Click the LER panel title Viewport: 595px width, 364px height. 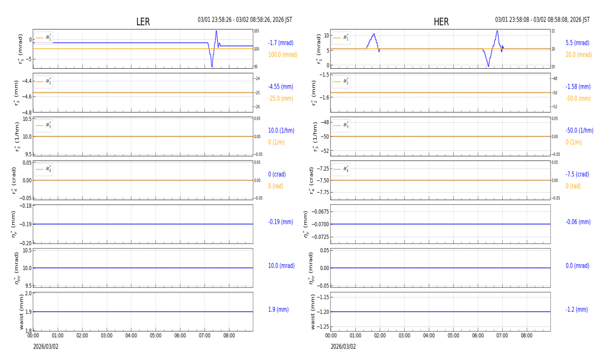coord(143,22)
